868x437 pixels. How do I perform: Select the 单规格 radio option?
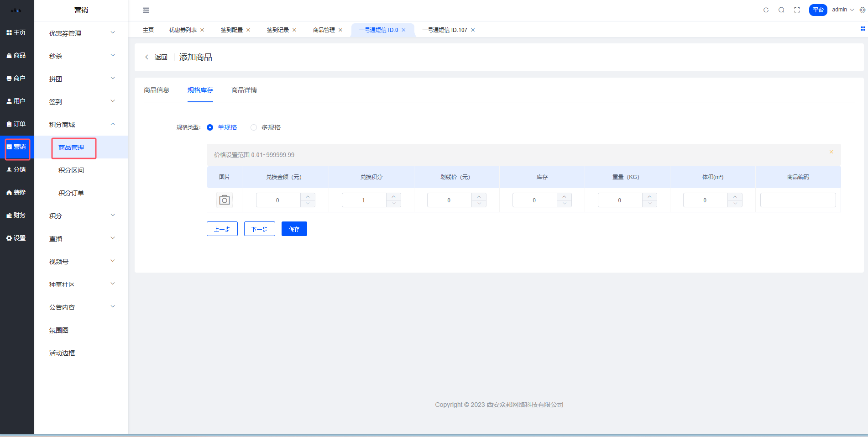point(210,127)
